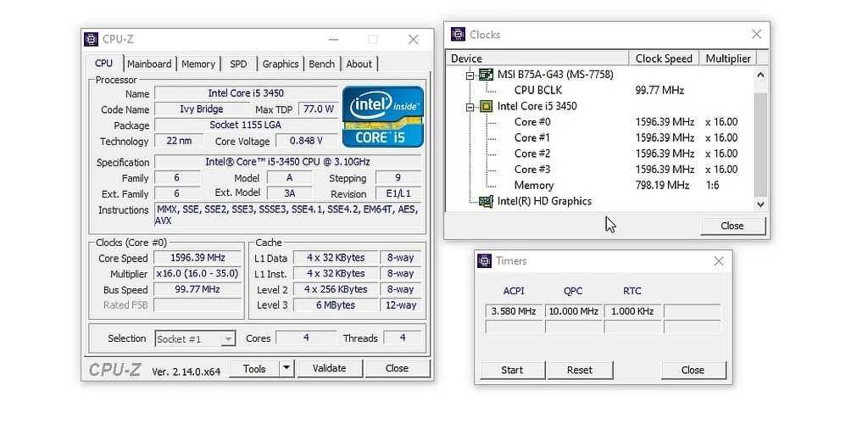868x441 pixels.
Task: Open the Socket #1 selection dropdown
Action: click(228, 338)
